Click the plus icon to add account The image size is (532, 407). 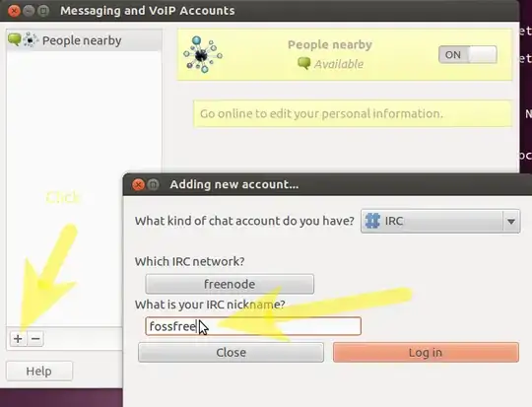18,338
